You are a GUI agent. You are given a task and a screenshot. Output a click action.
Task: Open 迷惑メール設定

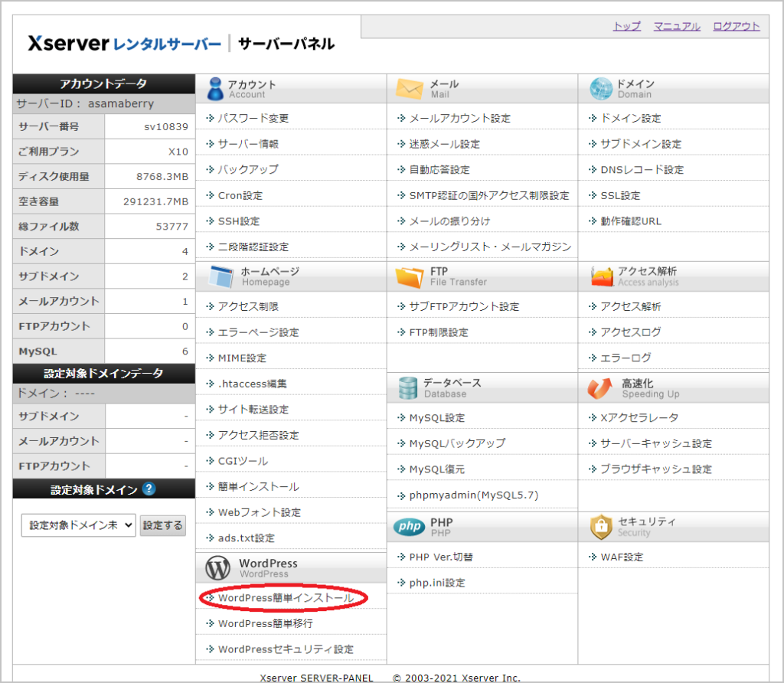point(445,144)
